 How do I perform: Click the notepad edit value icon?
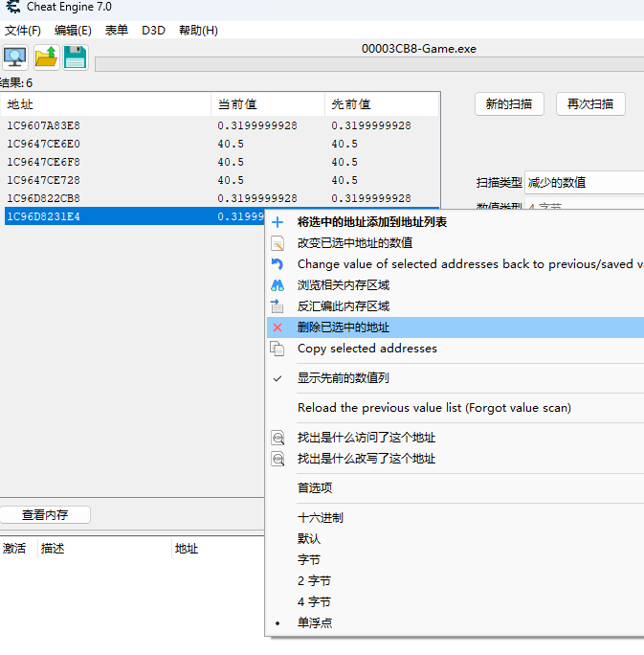click(x=278, y=243)
